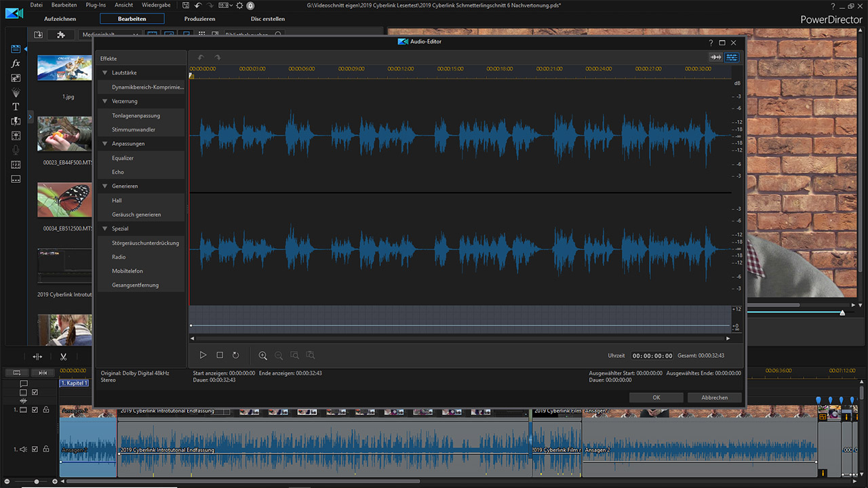Click the Abbrechen button

pos(714,398)
